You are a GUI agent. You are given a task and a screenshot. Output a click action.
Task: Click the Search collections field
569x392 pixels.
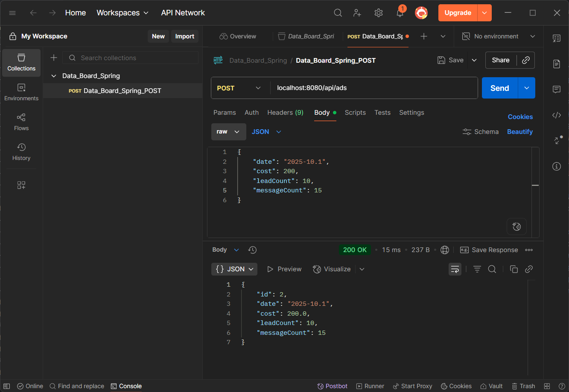pos(131,58)
